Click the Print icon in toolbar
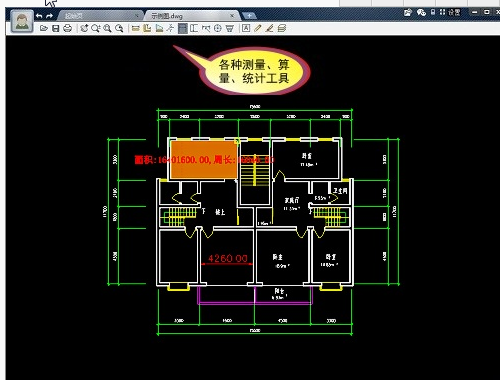The width and height of the screenshot is (500, 380). click(68, 28)
